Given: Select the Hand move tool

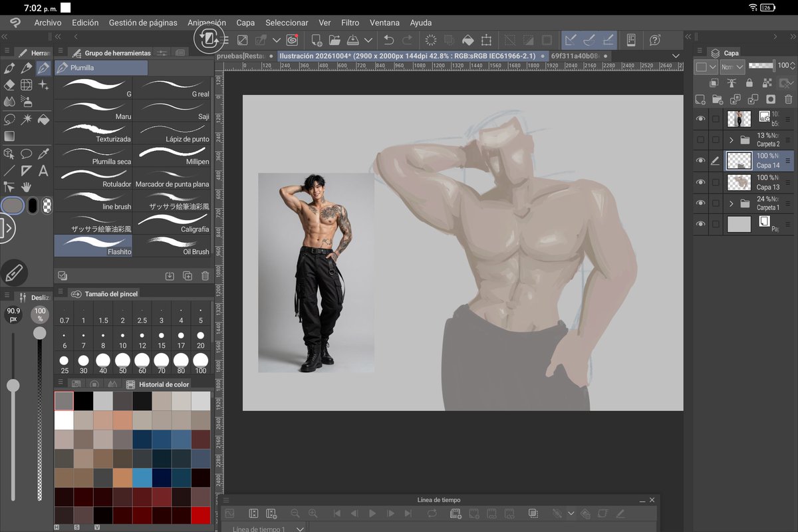Looking at the screenshot, I should [27, 187].
